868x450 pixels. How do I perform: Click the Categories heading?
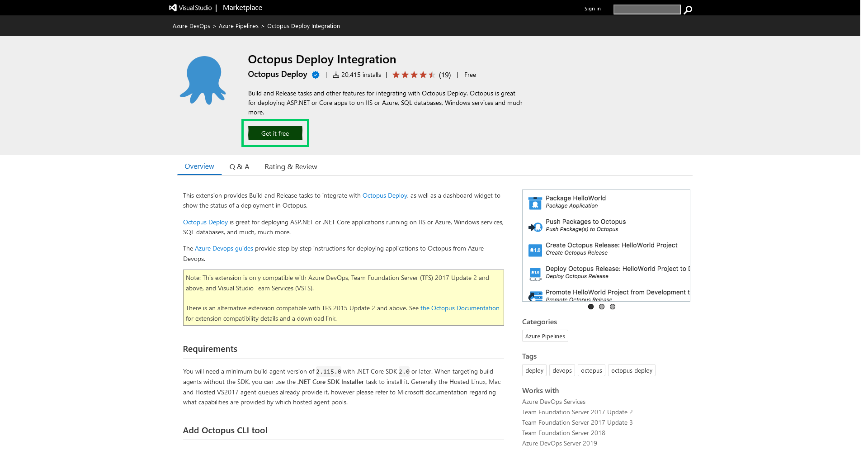539,322
